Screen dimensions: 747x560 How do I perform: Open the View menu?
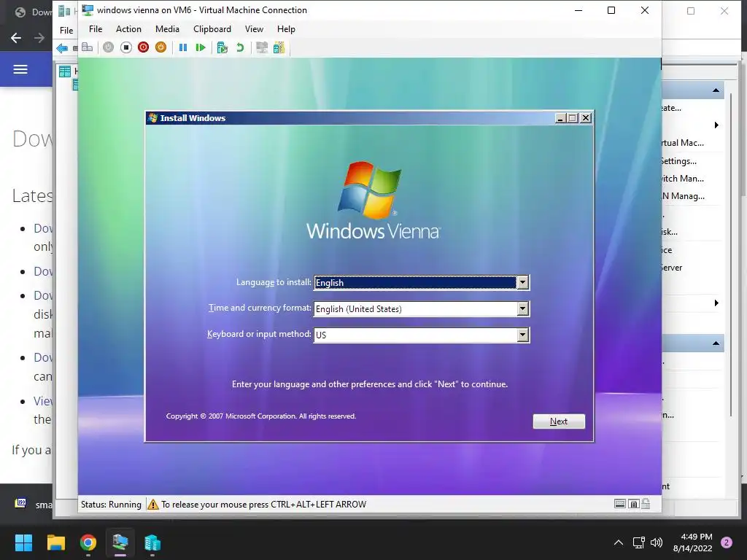tap(254, 29)
